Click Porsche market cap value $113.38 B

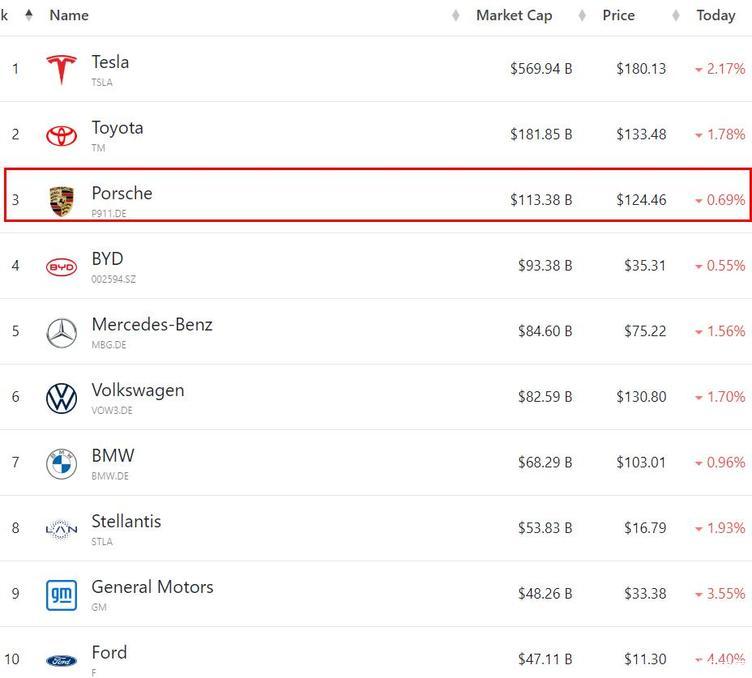(541, 199)
